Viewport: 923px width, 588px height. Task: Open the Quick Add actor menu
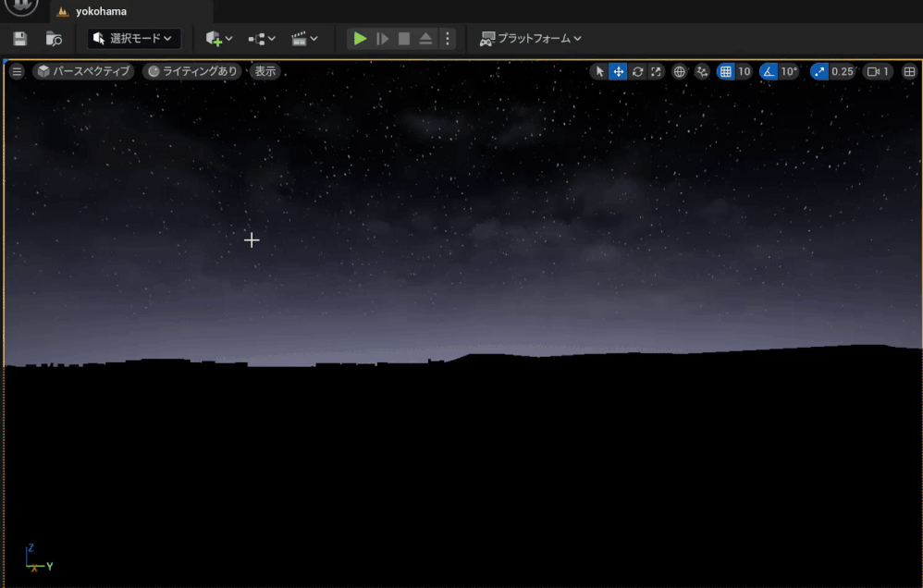click(x=214, y=39)
